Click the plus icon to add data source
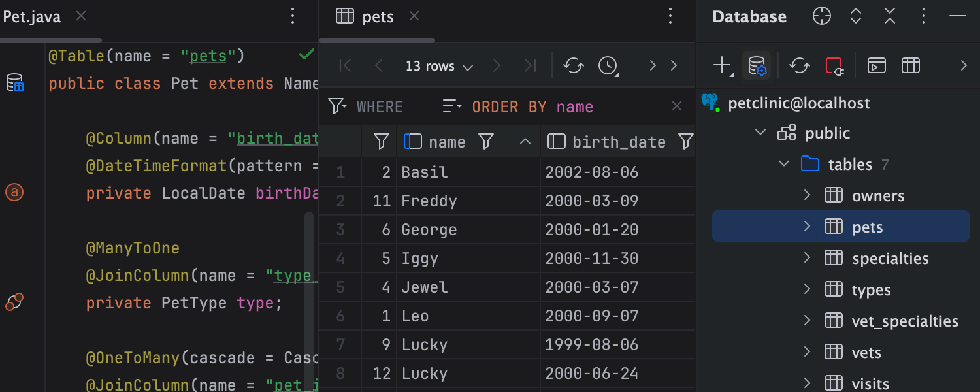Image resolution: width=980 pixels, height=392 pixels. [721, 65]
